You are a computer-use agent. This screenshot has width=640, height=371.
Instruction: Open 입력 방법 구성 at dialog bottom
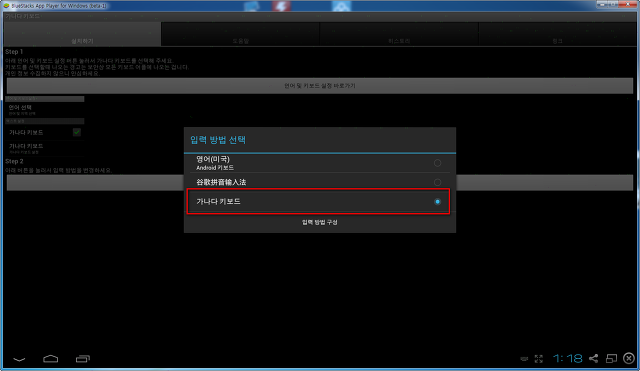pyautogui.click(x=320, y=222)
